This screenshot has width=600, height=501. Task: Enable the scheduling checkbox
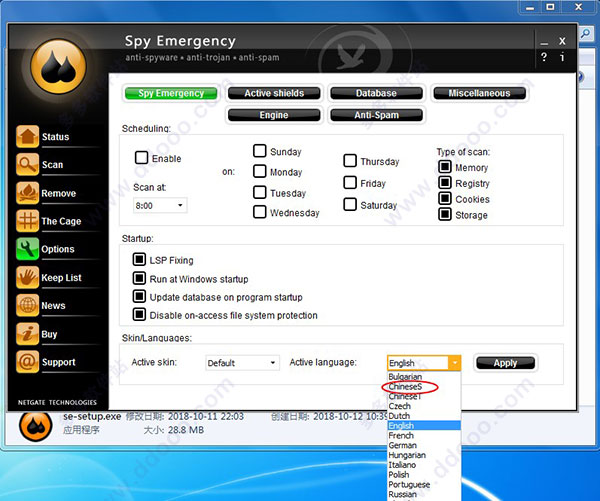pos(142,157)
